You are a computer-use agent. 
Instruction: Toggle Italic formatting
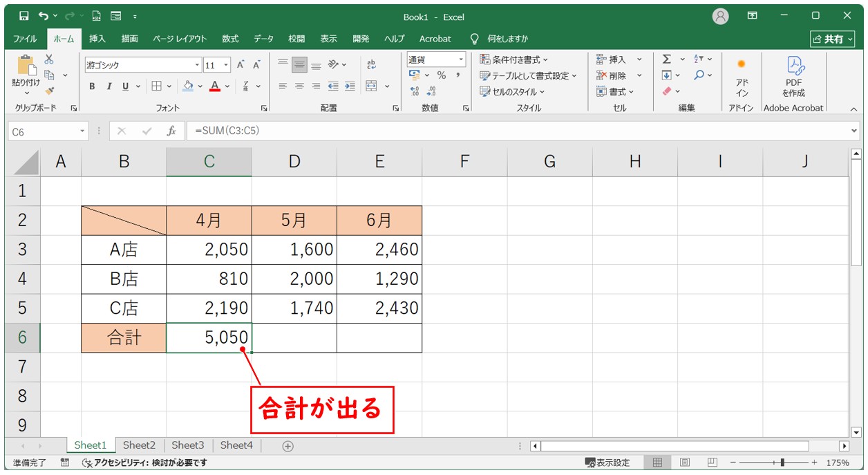[108, 86]
